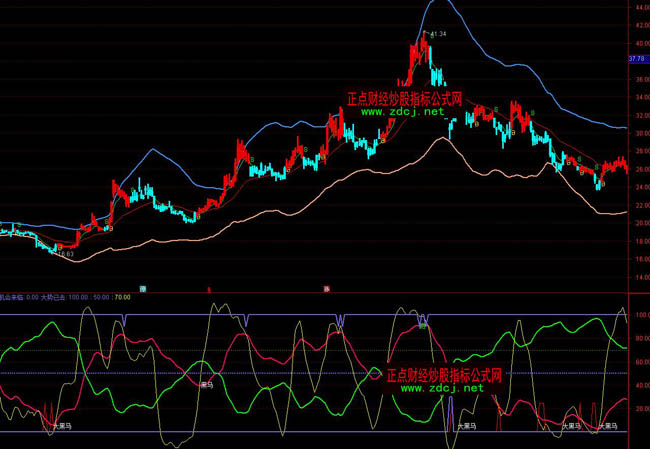This screenshot has width=650, height=449.
Task: Select the 机会来临 indicator label
Action: click(11, 297)
